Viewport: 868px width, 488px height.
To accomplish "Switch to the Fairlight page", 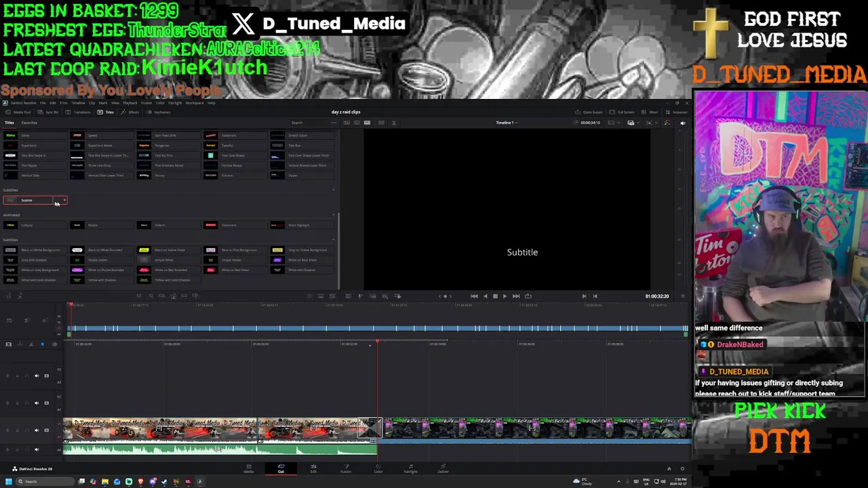I will (410, 468).
